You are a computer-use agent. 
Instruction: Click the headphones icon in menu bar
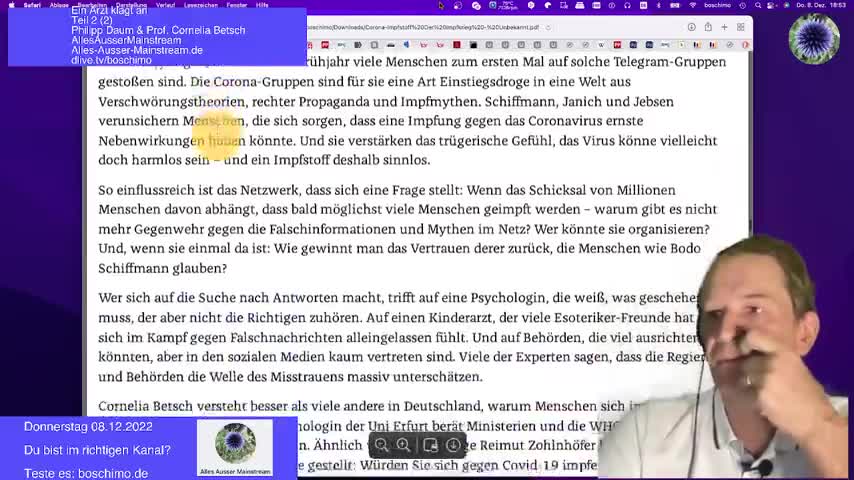[627, 5]
